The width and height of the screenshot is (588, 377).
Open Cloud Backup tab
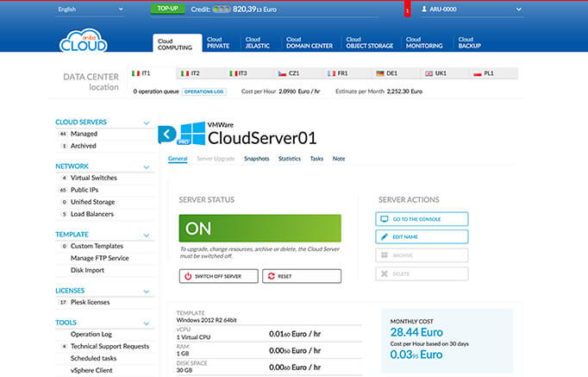pyautogui.click(x=470, y=43)
